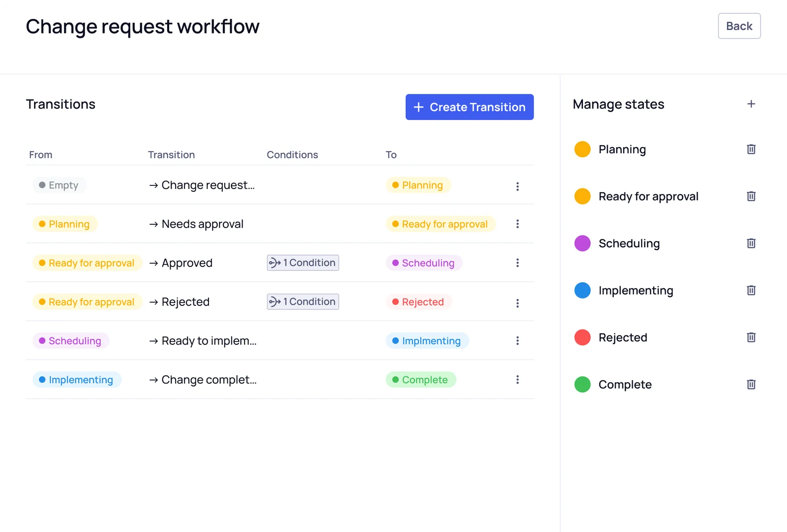Open options menu for Needs approval row

pyautogui.click(x=517, y=224)
